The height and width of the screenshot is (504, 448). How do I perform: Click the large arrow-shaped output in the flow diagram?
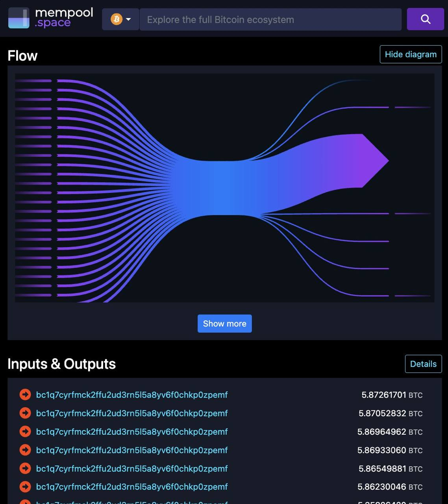pyautogui.click(x=354, y=161)
